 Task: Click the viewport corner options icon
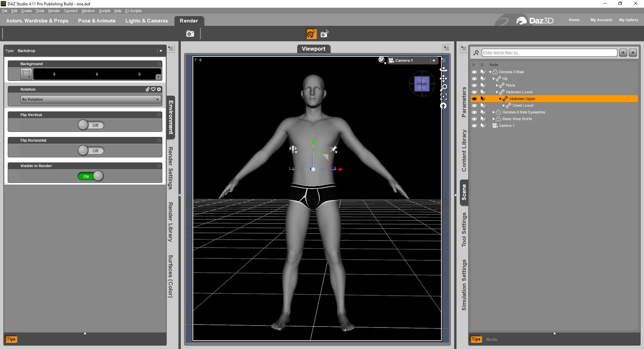click(x=444, y=60)
